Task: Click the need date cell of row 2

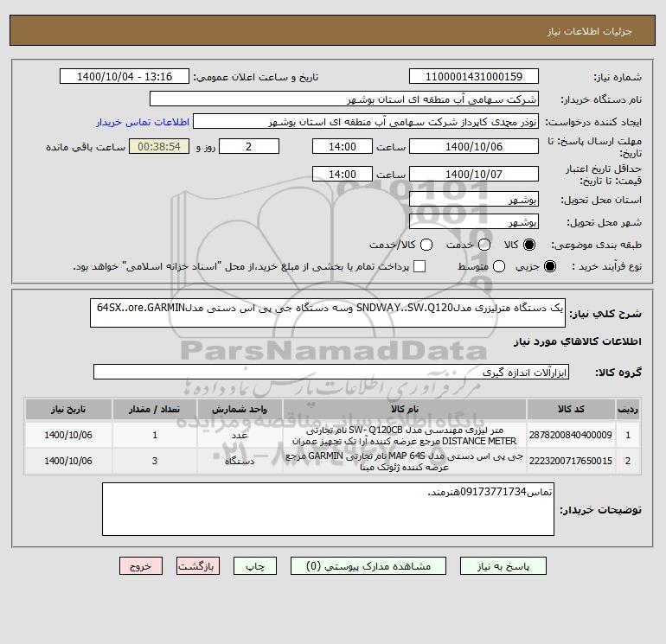Action: [68, 461]
